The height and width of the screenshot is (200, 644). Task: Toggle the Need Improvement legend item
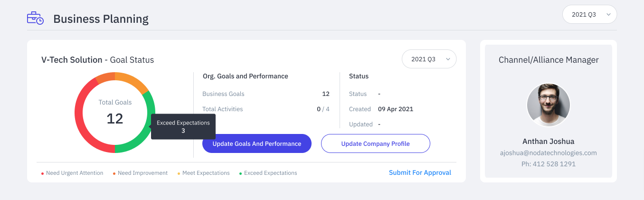coord(140,173)
